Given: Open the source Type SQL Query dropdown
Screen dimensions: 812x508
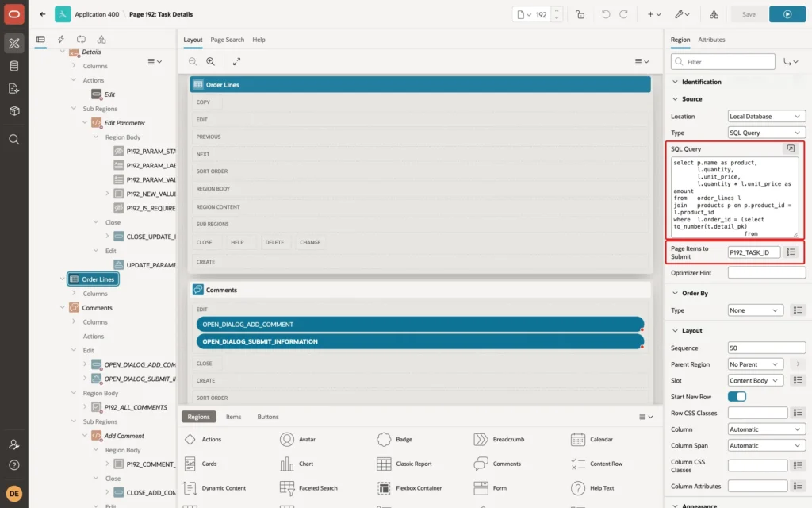Looking at the screenshot, I should [767, 133].
